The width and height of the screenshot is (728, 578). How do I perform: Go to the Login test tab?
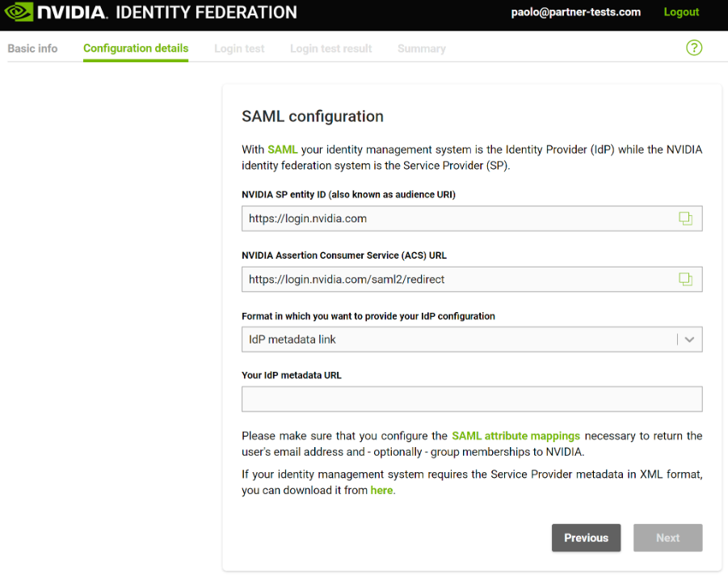click(239, 49)
